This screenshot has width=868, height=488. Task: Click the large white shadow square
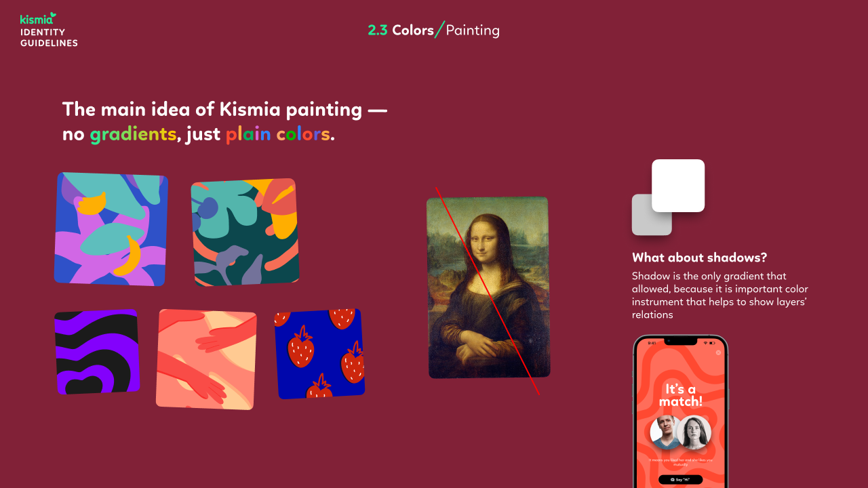[678, 186]
